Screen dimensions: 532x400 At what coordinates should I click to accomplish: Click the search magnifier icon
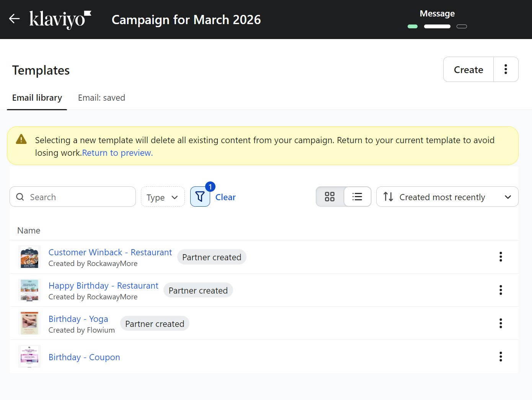pos(20,197)
